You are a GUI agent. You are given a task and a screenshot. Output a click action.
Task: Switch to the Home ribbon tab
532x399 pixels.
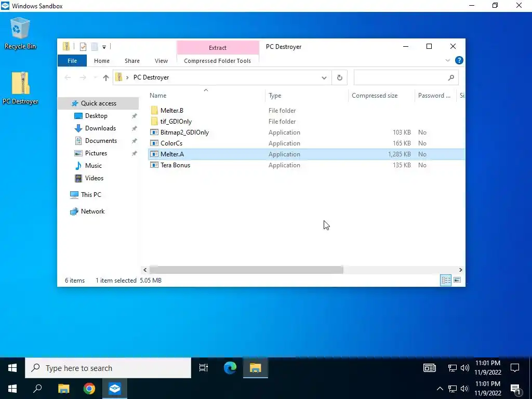click(102, 61)
